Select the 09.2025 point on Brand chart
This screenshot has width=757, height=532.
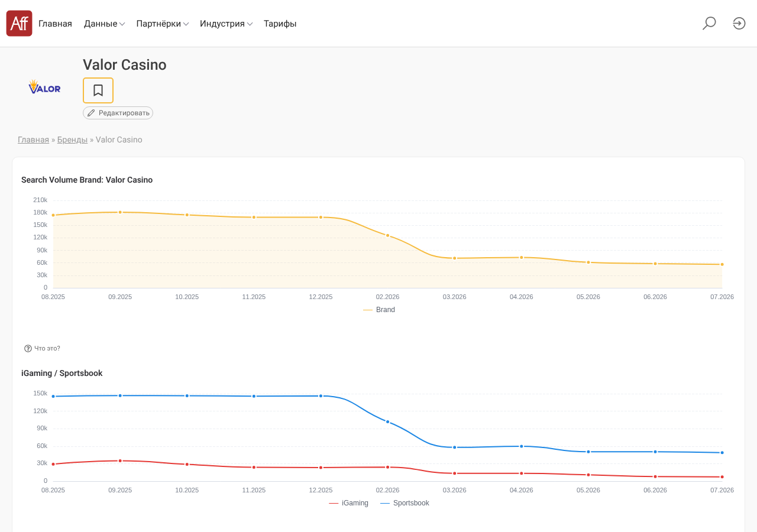click(120, 212)
